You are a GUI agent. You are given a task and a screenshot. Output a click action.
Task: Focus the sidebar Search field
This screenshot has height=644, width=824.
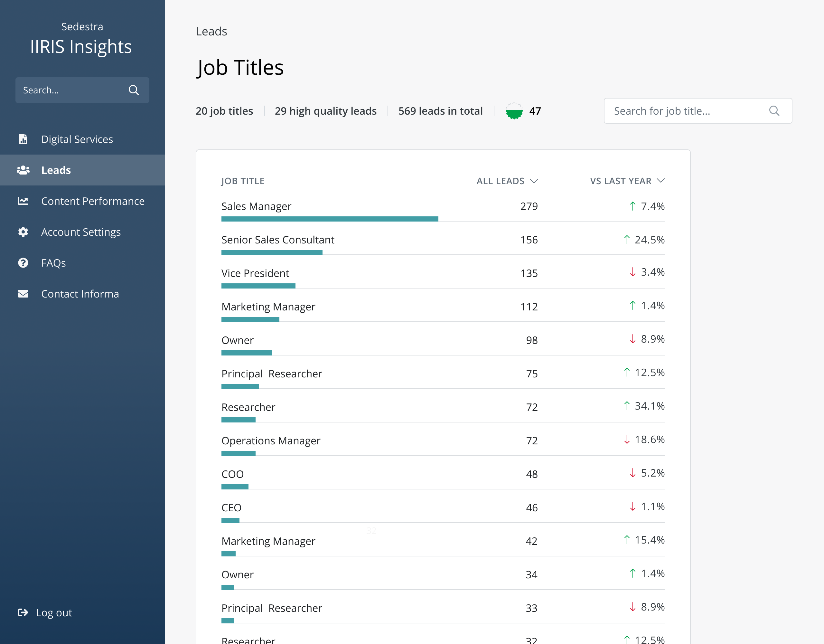point(82,90)
